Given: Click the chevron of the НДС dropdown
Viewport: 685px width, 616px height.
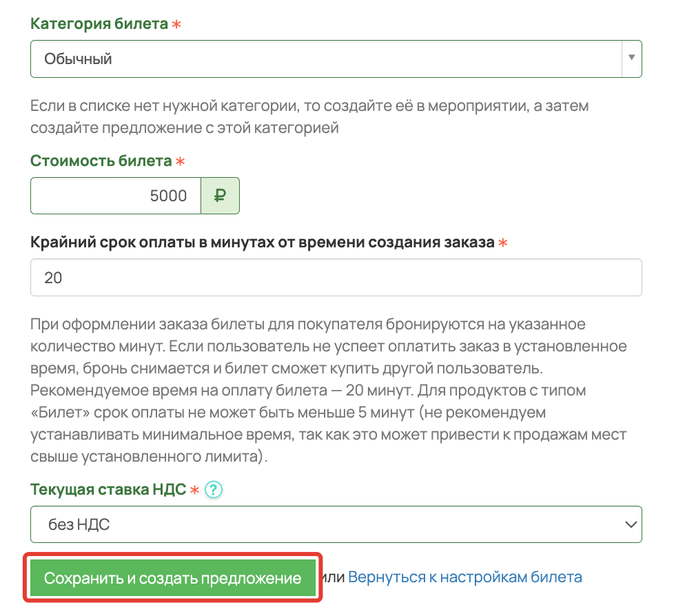Looking at the screenshot, I should tap(631, 524).
